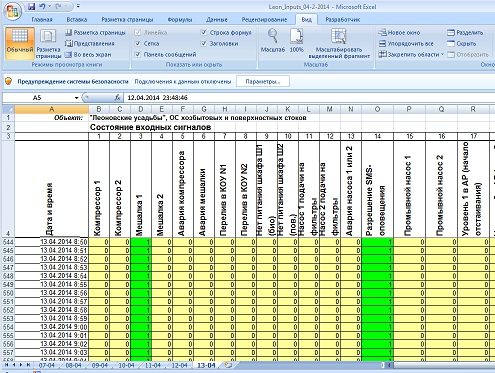
Task: Click the formula bar input showing 12.04.2014
Action: point(309,98)
